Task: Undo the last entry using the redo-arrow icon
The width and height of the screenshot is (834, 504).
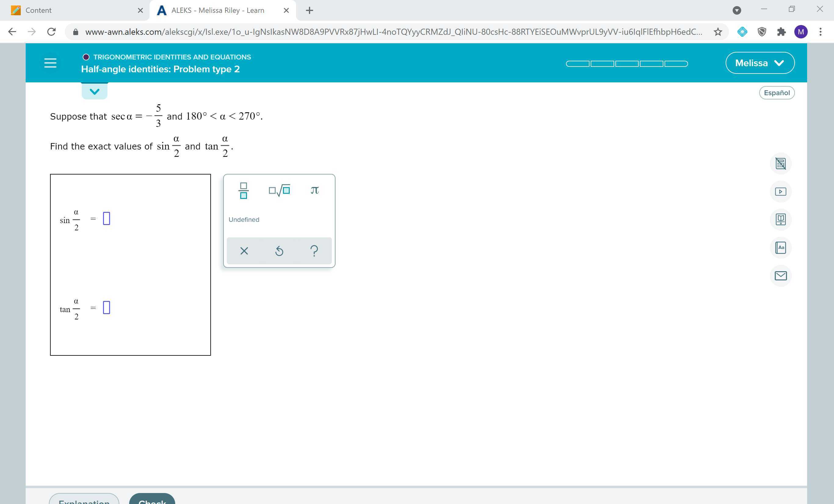Action: [x=279, y=251]
